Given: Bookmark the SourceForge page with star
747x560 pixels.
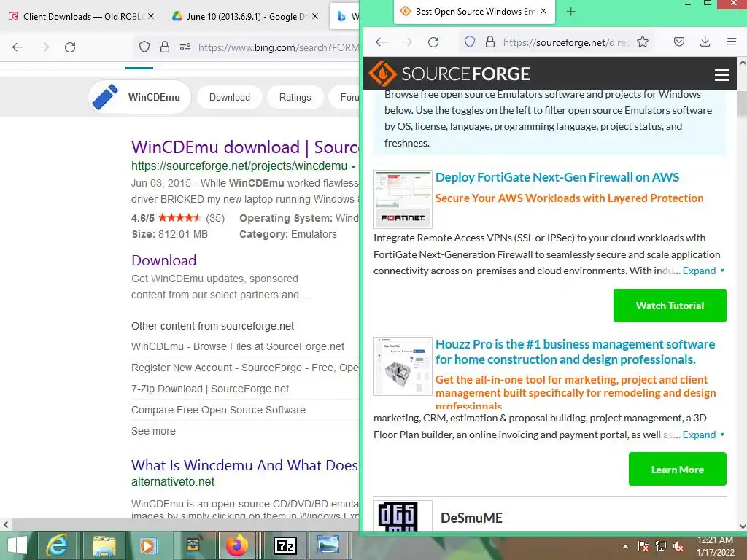Looking at the screenshot, I should click(x=643, y=42).
